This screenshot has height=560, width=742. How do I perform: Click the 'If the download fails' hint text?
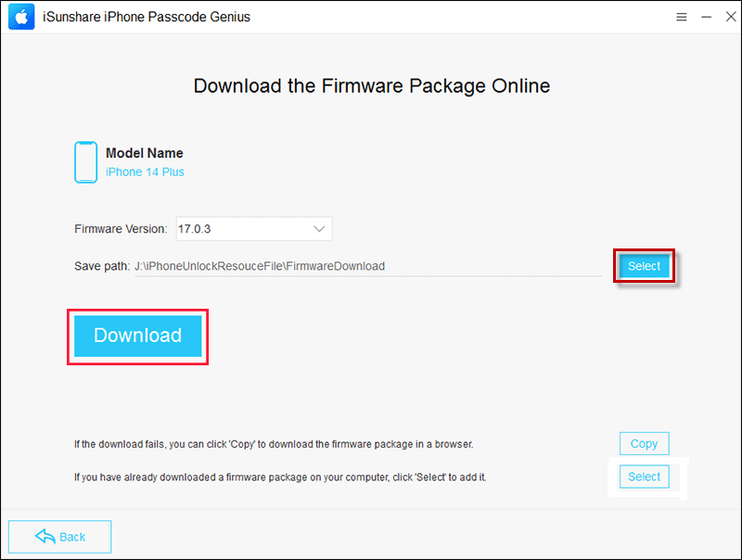click(274, 444)
